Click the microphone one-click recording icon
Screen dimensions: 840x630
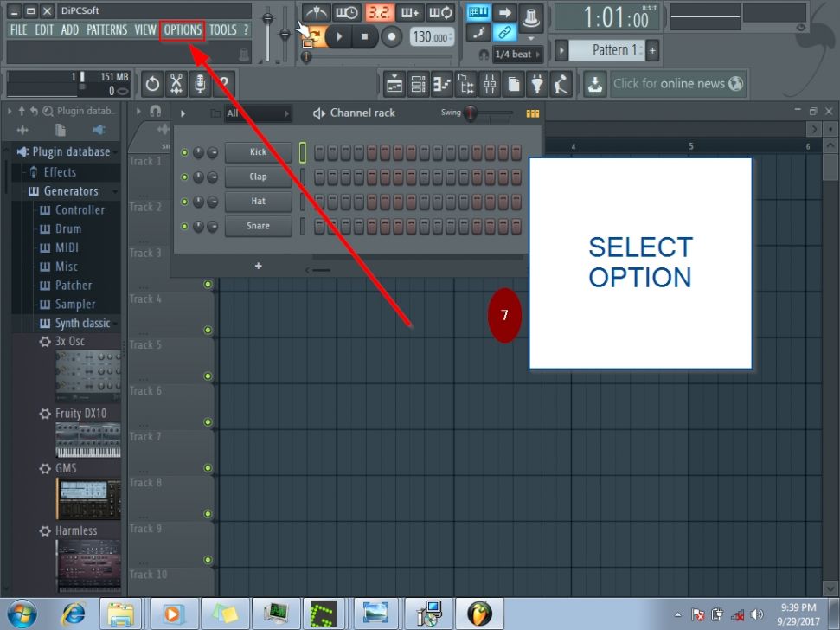point(200,84)
